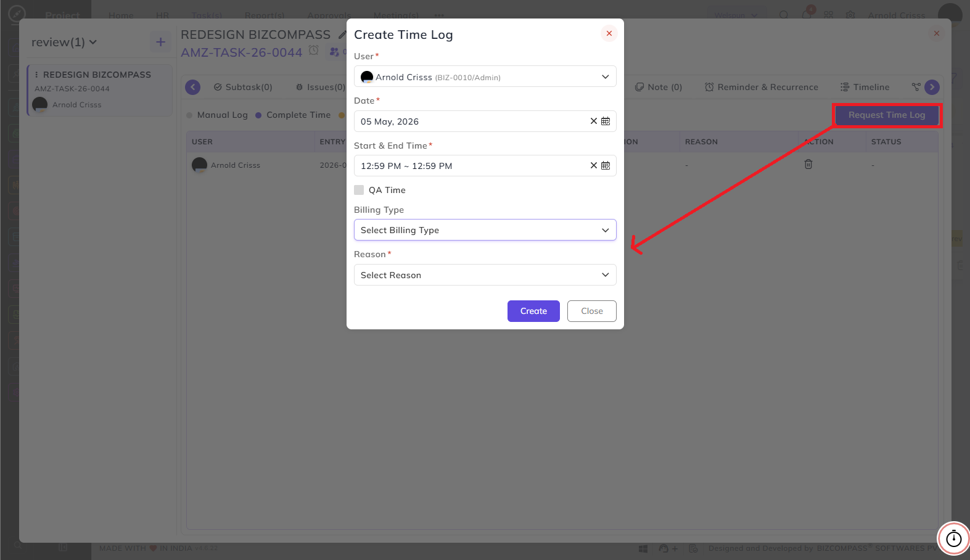This screenshot has width=970, height=560.
Task: Open the notifications bell icon
Action: [807, 14]
